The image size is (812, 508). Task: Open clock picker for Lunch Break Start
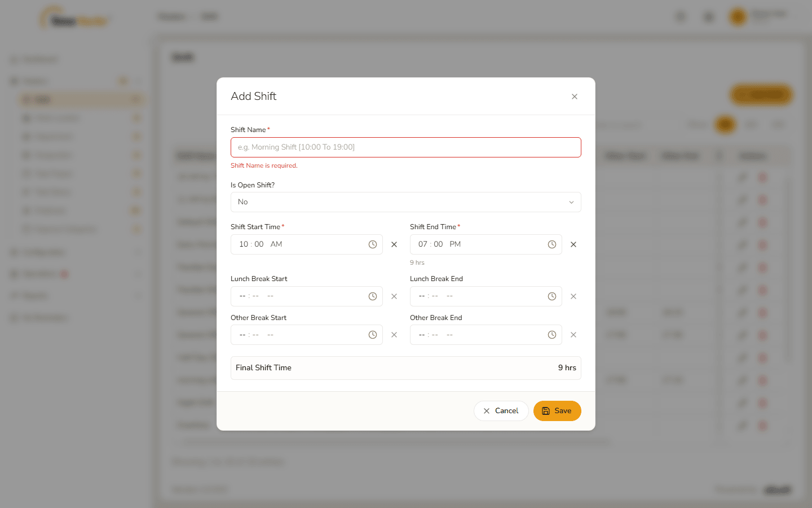(373, 296)
